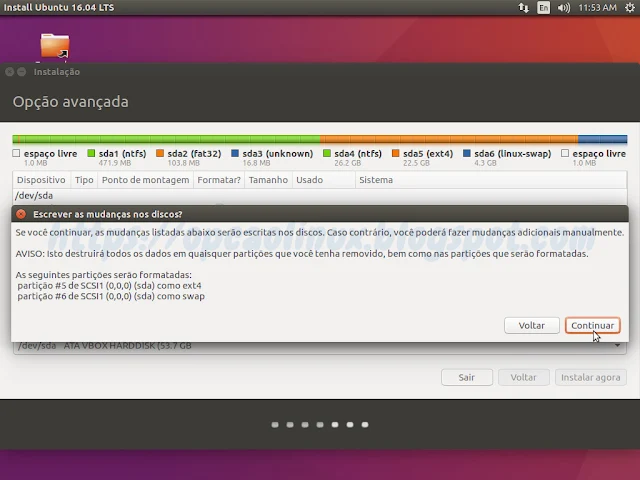
Task: Open the system gear menu
Action: tap(630, 7)
